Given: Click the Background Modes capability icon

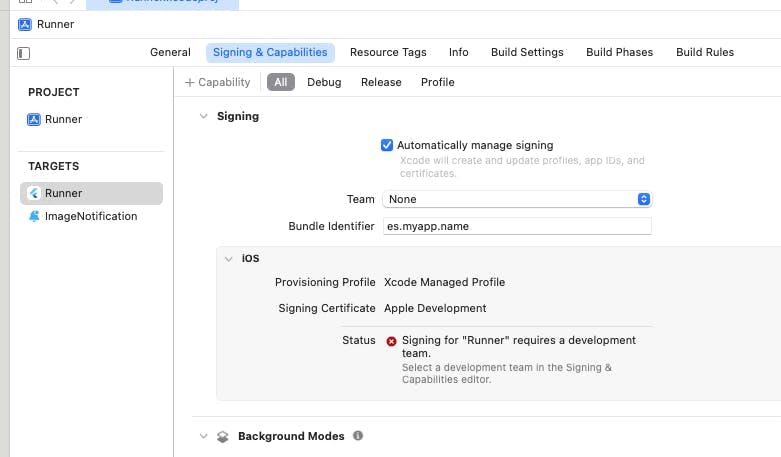Looking at the screenshot, I should pyautogui.click(x=223, y=437).
